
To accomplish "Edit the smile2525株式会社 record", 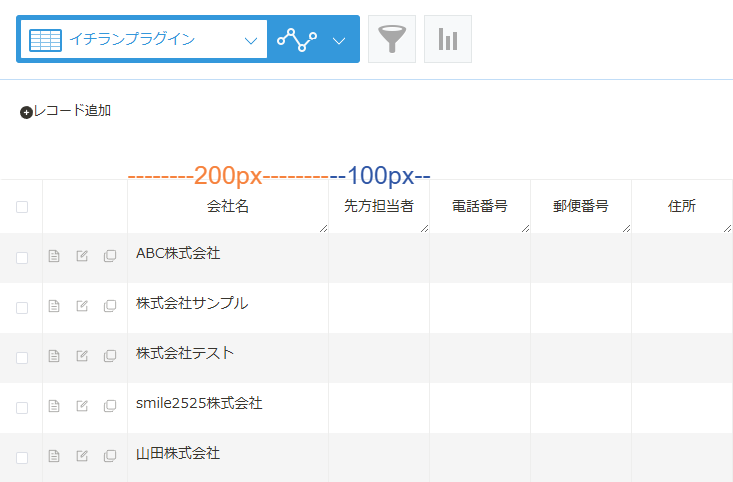I will 82,406.
